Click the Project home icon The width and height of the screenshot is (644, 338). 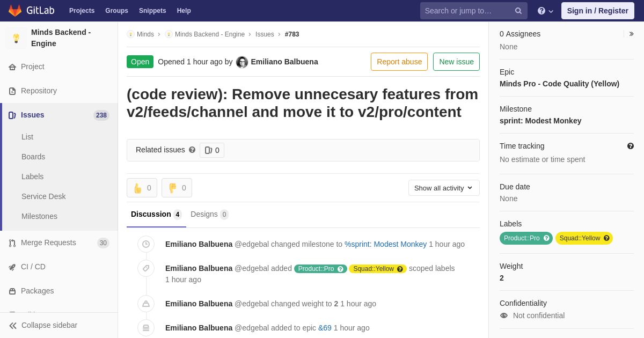[x=12, y=67]
